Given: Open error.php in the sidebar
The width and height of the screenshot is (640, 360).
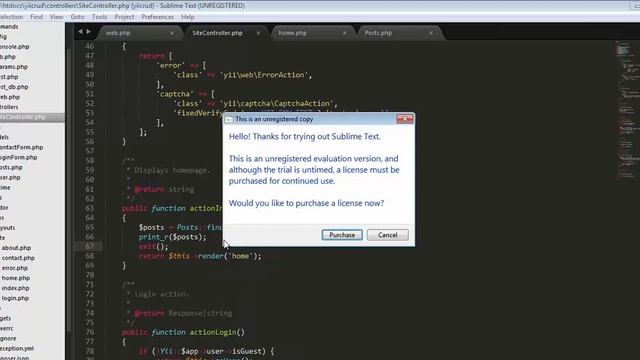Looking at the screenshot, I should (15, 268).
